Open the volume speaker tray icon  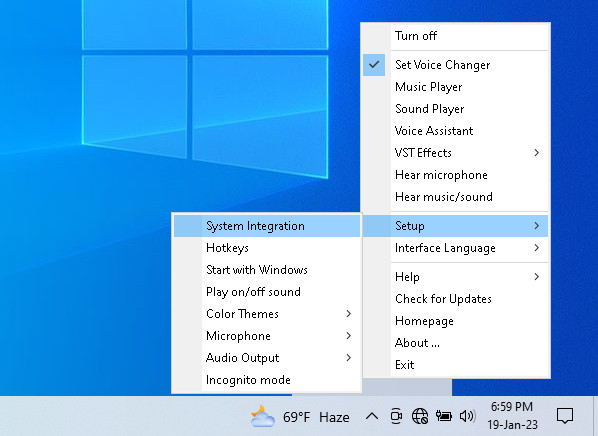(x=467, y=416)
